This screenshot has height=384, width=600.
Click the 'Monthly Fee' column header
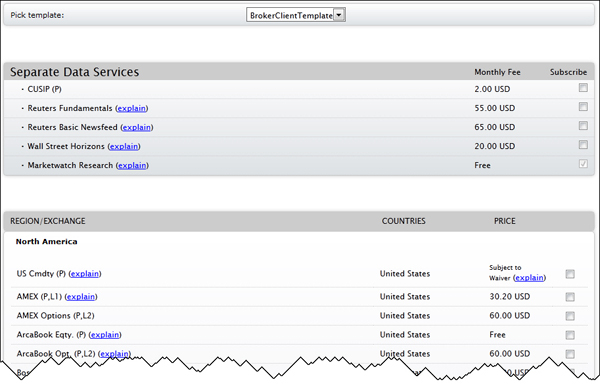[497, 72]
